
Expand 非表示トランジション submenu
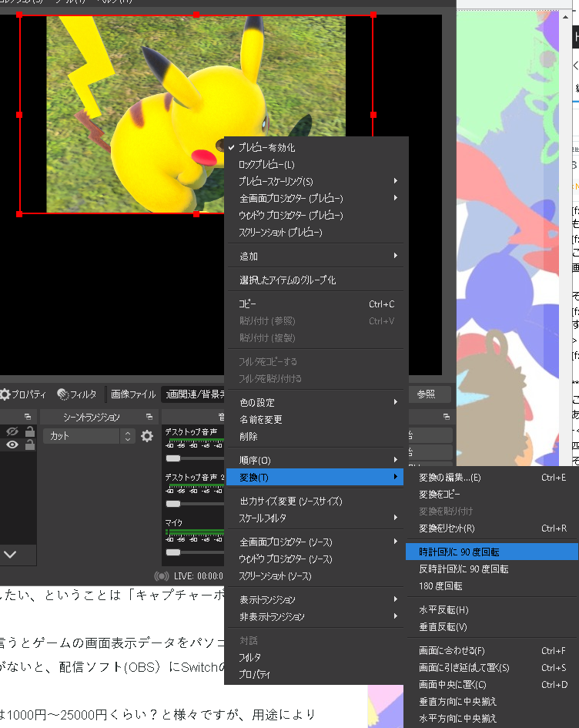(x=315, y=616)
